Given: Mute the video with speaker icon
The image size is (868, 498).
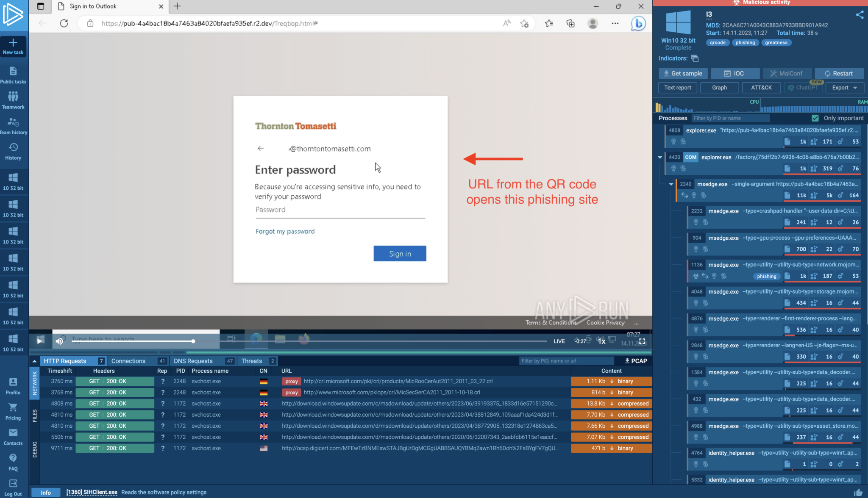Looking at the screenshot, I should click(x=59, y=341).
